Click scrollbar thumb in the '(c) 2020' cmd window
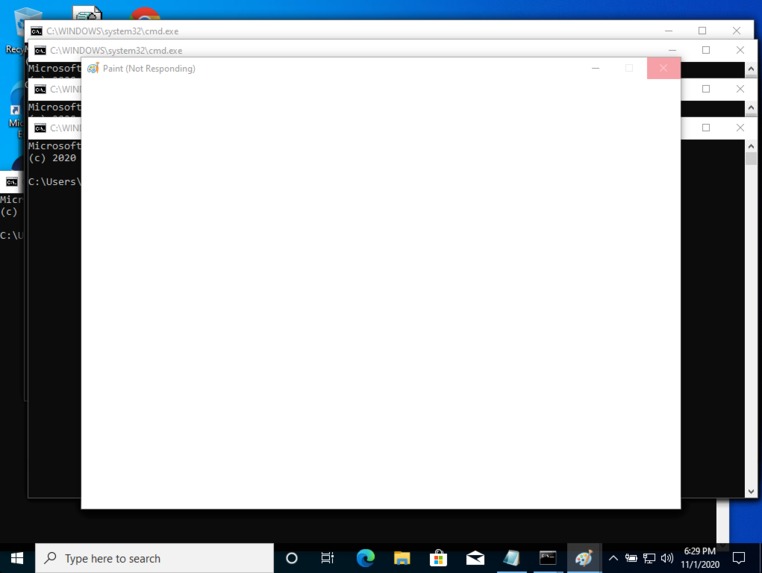The width and height of the screenshot is (762, 573). (x=751, y=158)
